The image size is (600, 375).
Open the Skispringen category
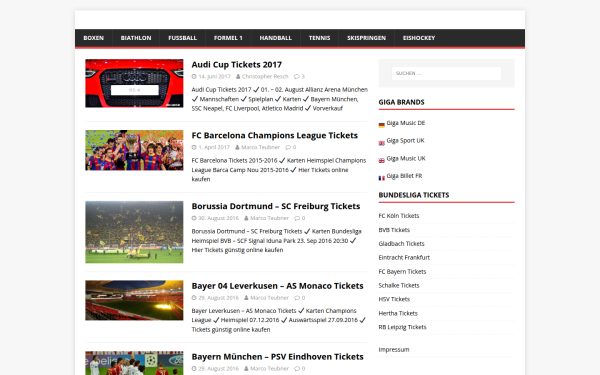[x=366, y=38]
